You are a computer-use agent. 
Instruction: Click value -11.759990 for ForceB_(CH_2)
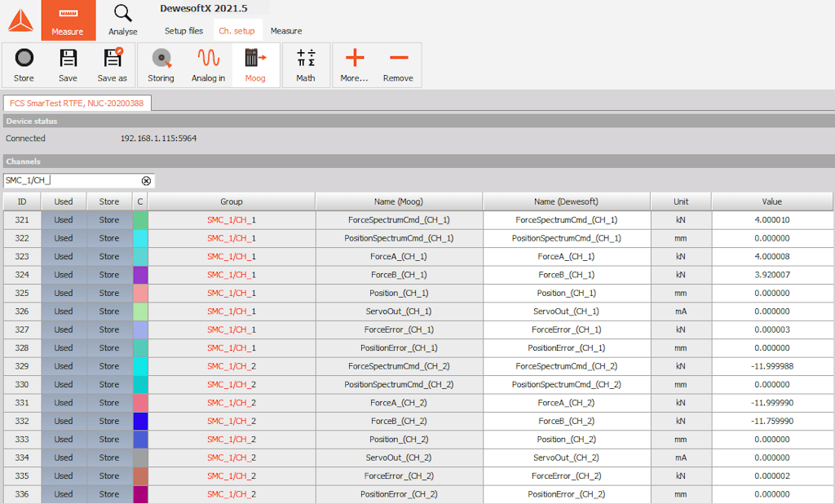point(772,422)
